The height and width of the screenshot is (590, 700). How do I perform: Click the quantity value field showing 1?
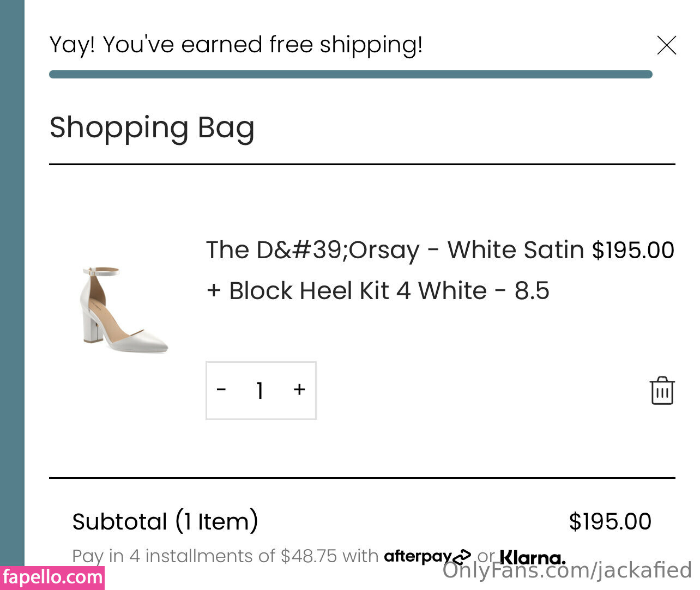point(260,391)
